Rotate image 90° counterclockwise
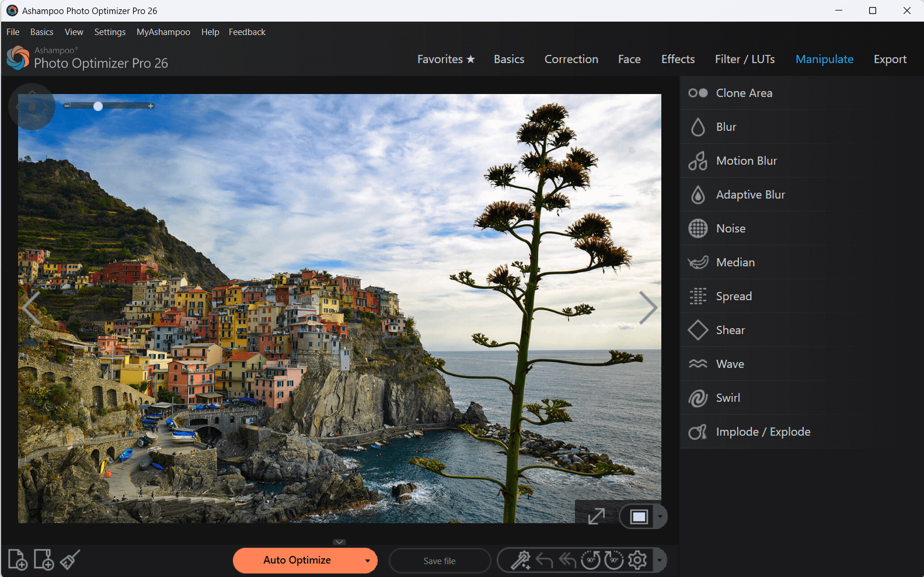 (x=591, y=560)
